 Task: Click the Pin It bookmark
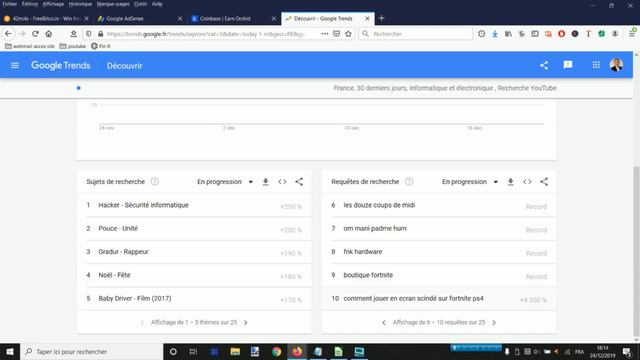[100, 46]
